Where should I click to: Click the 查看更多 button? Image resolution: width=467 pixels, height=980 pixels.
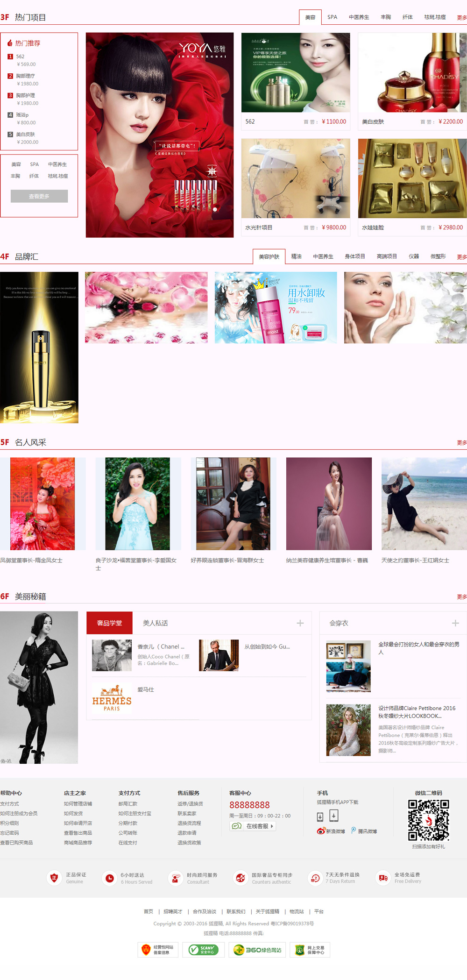39,196
